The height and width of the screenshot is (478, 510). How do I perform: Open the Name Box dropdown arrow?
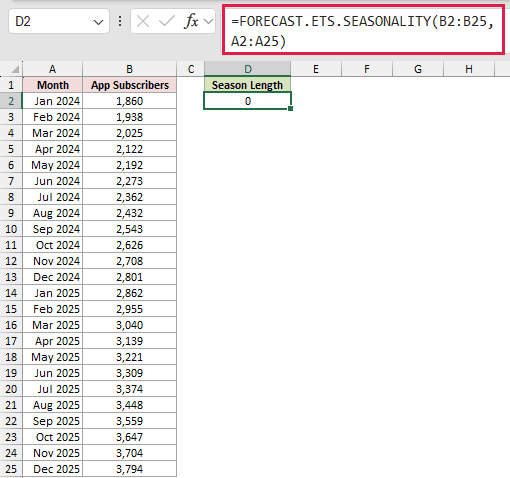98,22
